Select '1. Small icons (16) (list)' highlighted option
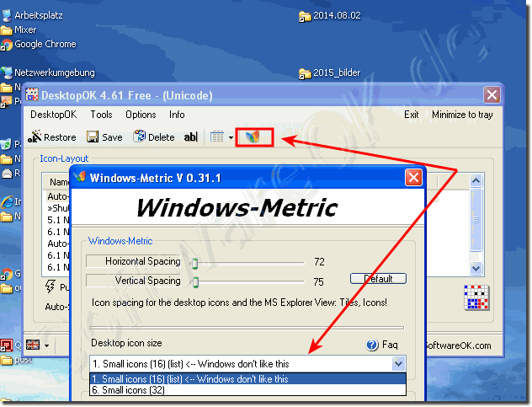Screen dimensions: 532x407 248,379
